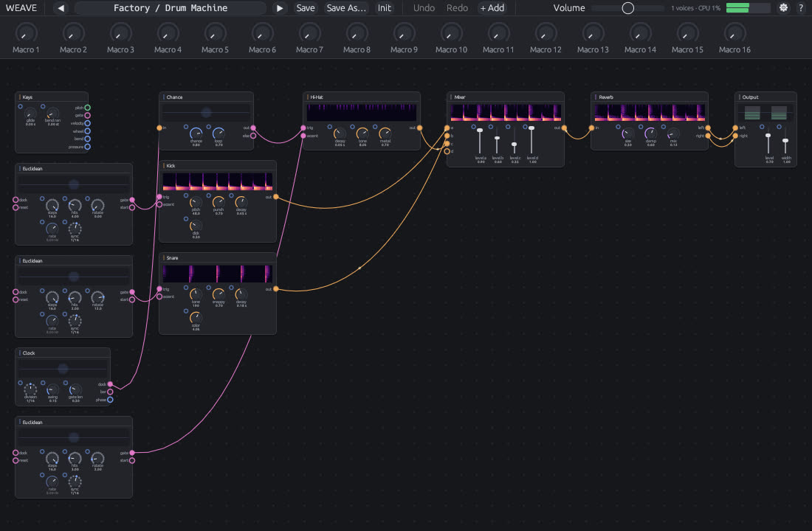Click the Output width fader
812x531 pixels.
(x=785, y=141)
